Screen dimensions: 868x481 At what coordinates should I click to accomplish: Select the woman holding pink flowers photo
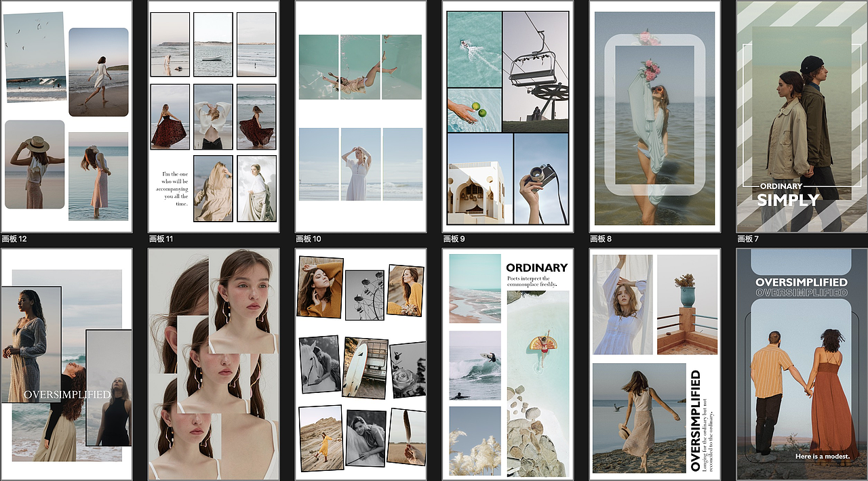tap(654, 115)
